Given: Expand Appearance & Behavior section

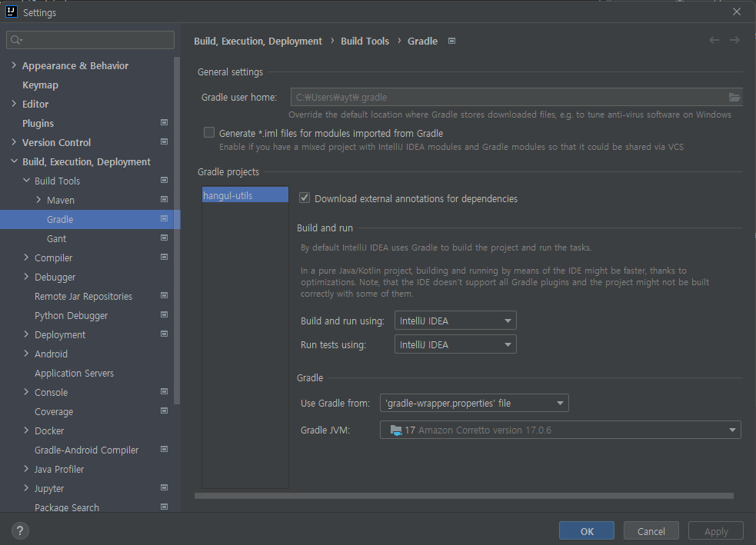Looking at the screenshot, I should click(14, 65).
